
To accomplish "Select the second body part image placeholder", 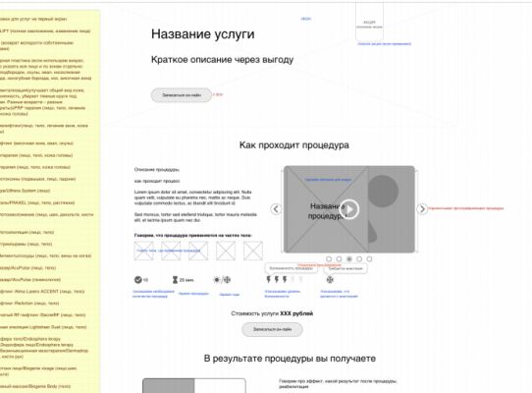I will coord(171,251).
